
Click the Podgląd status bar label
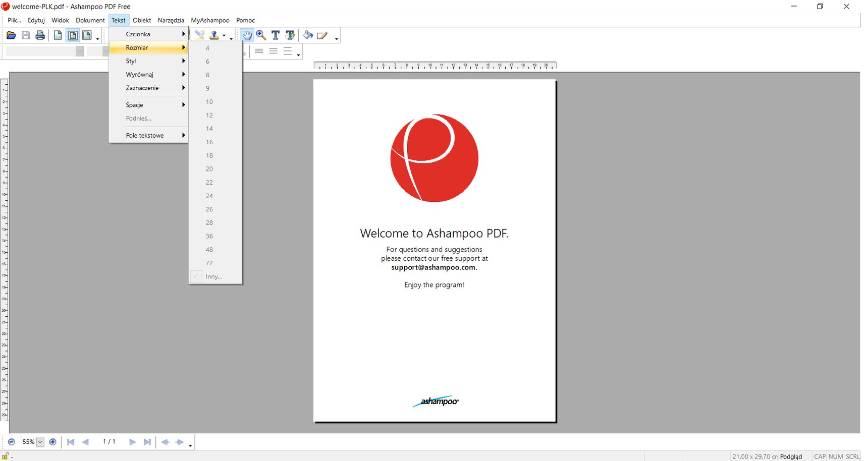click(x=791, y=456)
